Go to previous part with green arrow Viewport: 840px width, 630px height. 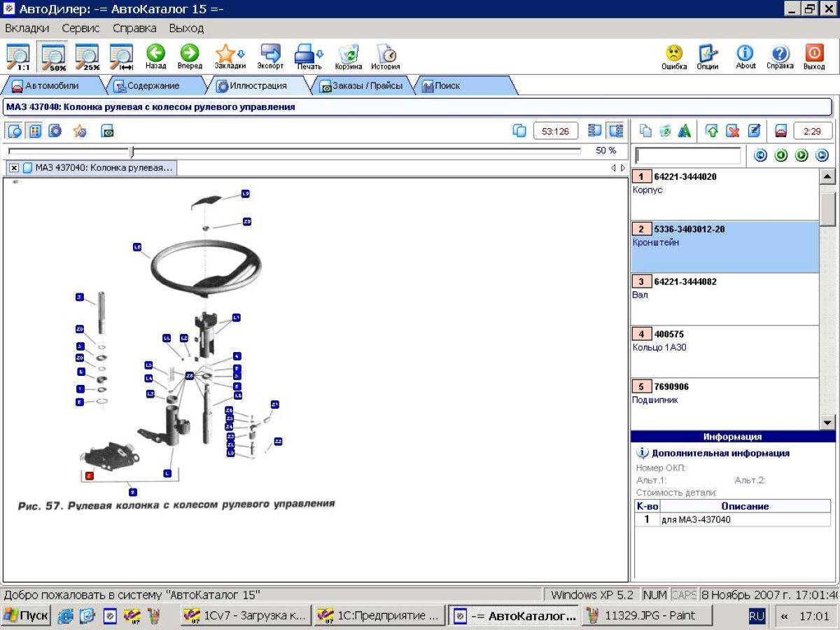pyautogui.click(x=781, y=155)
